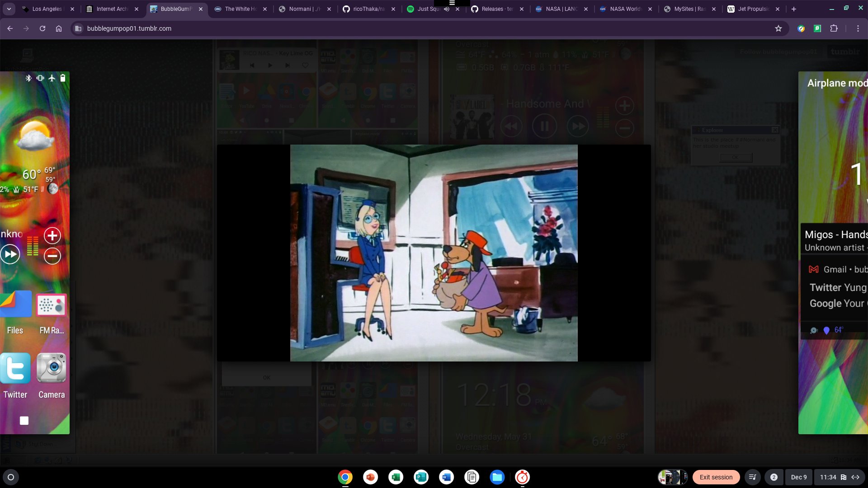Bookmark this tab with the star icon
The width and height of the screenshot is (868, 488).
tap(778, 28)
